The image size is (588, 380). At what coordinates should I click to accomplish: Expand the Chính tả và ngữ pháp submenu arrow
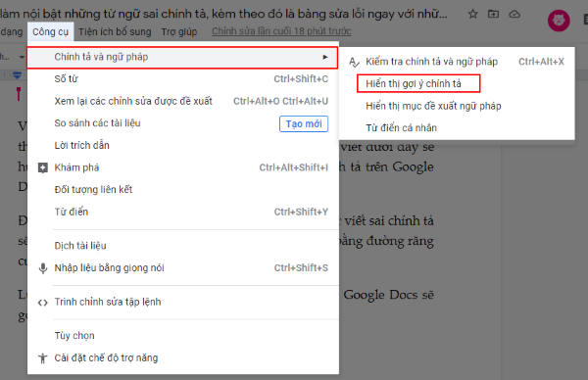click(x=325, y=57)
